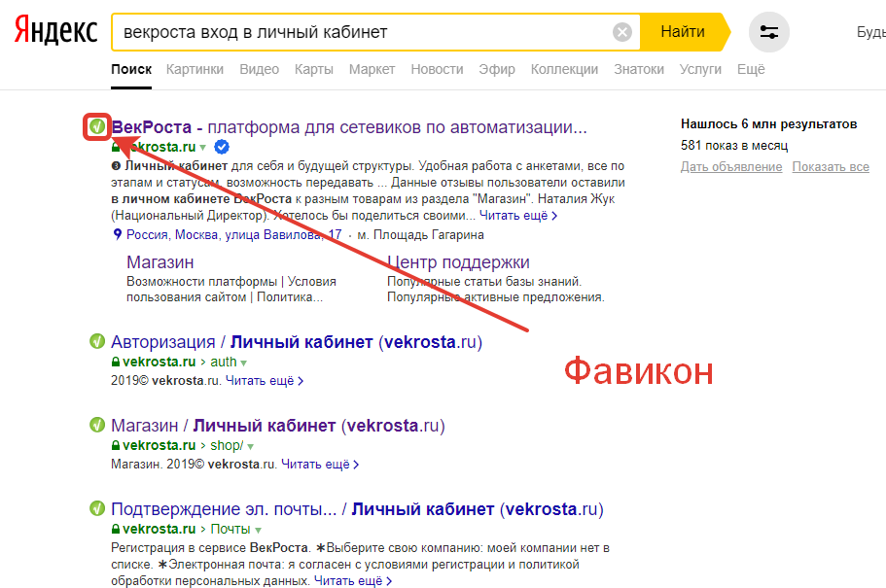Click the Найти search button
Viewport: 886px width, 588px height.
tap(683, 32)
